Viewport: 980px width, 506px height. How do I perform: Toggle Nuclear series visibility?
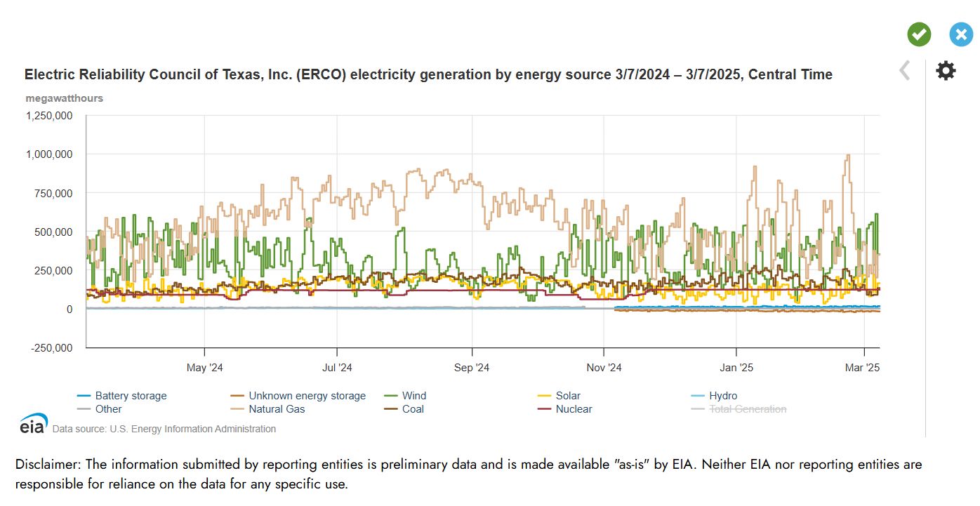[574, 409]
